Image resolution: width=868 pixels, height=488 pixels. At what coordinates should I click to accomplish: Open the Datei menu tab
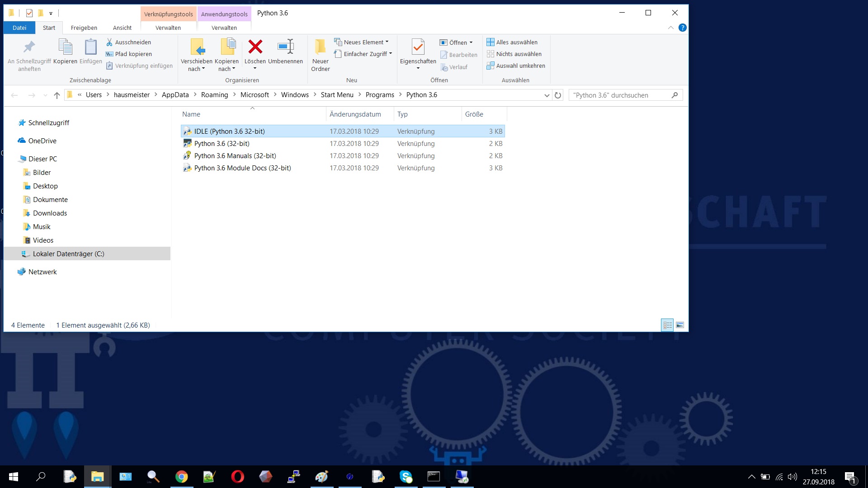(x=19, y=28)
